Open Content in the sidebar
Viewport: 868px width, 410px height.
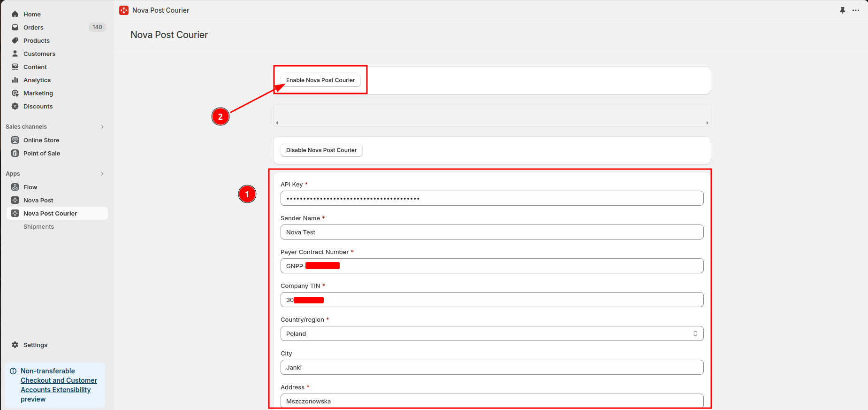[35, 67]
